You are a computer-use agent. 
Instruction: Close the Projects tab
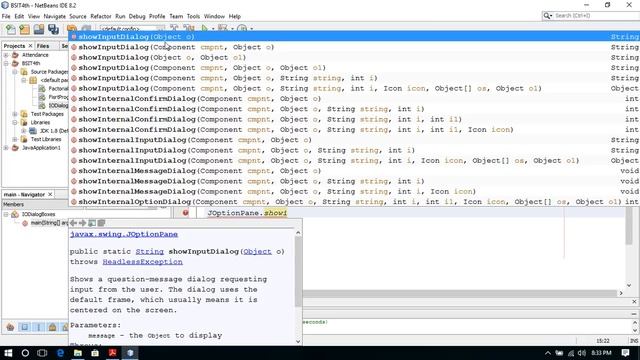pyautogui.click(x=30, y=46)
